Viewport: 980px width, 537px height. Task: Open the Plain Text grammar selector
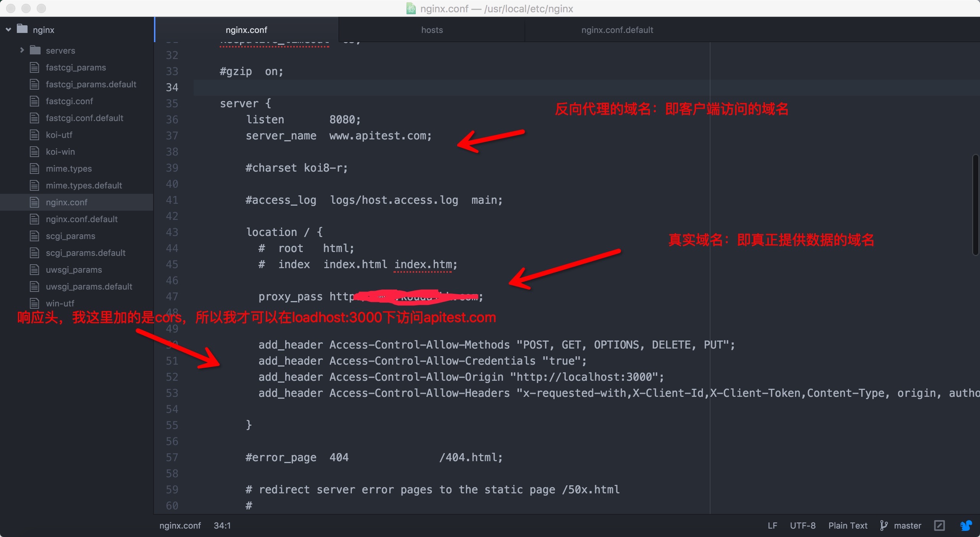click(848, 526)
